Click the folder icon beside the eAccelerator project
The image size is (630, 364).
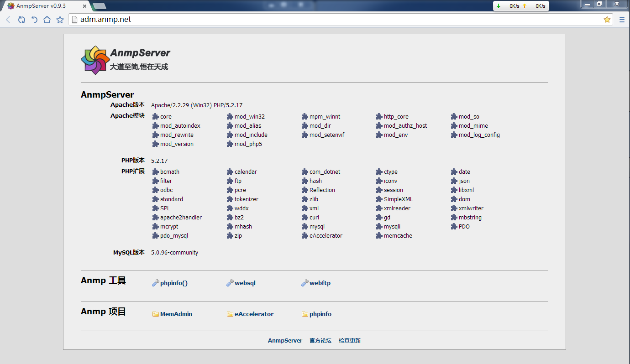[x=230, y=314]
